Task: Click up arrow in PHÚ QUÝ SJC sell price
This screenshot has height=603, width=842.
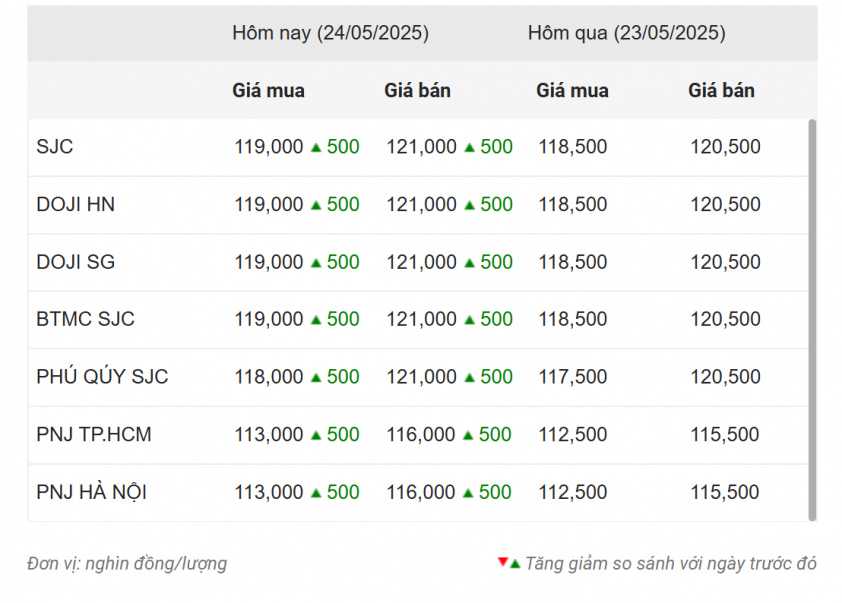Action: [x=469, y=378]
